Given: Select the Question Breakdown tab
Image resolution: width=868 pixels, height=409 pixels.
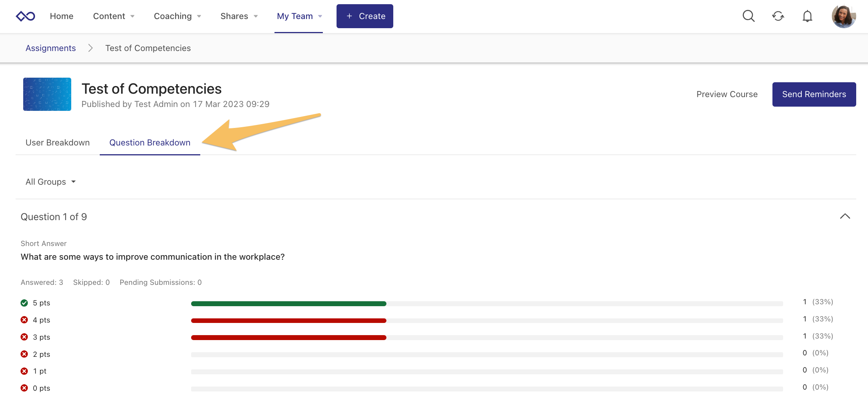Looking at the screenshot, I should coord(150,142).
